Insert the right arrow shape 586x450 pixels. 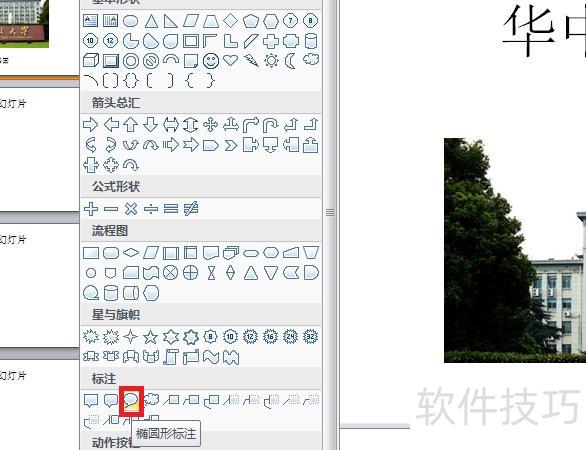point(90,124)
